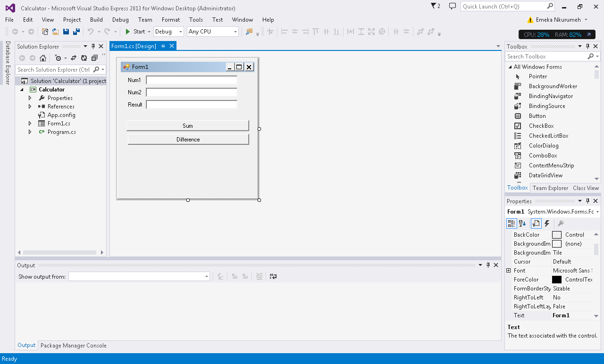Pin the Properties panel
Image resolution: width=604 pixels, height=364 pixels.
pyautogui.click(x=587, y=201)
